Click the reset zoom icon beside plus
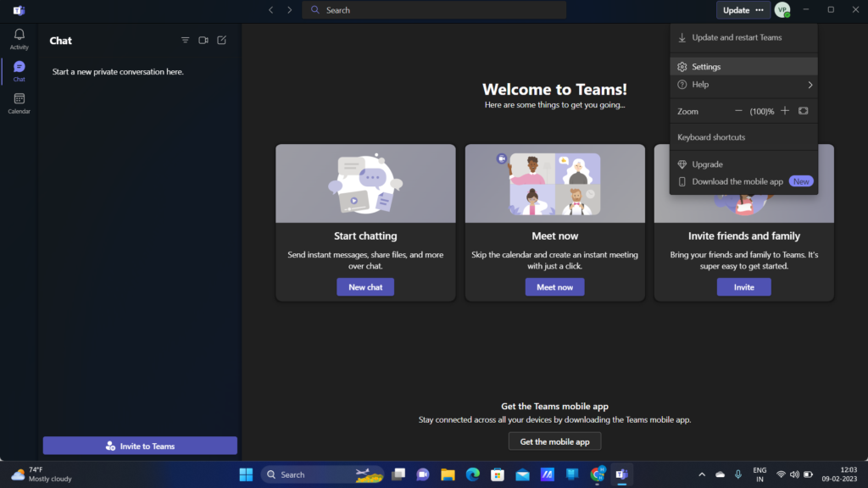The height and width of the screenshot is (488, 868). (804, 111)
